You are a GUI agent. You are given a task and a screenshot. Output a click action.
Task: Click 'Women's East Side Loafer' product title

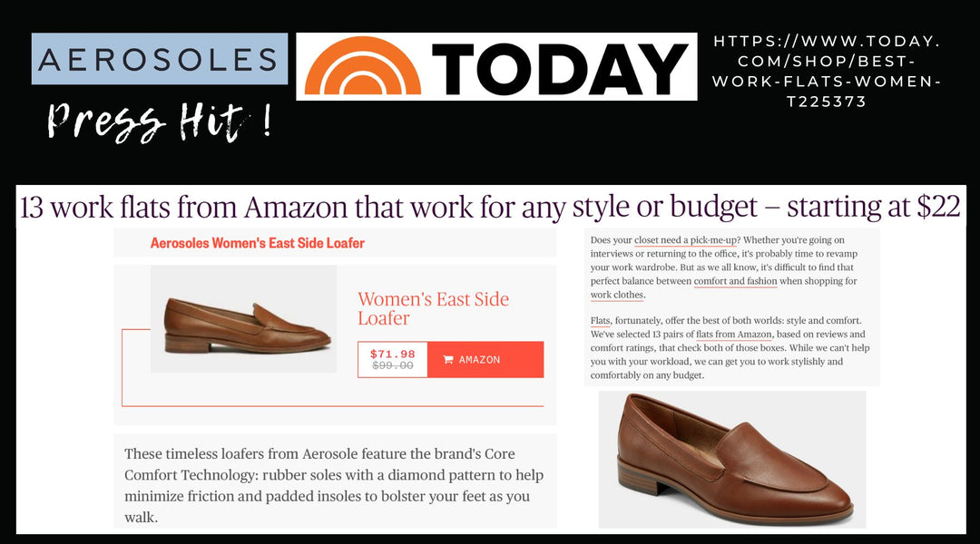433,308
